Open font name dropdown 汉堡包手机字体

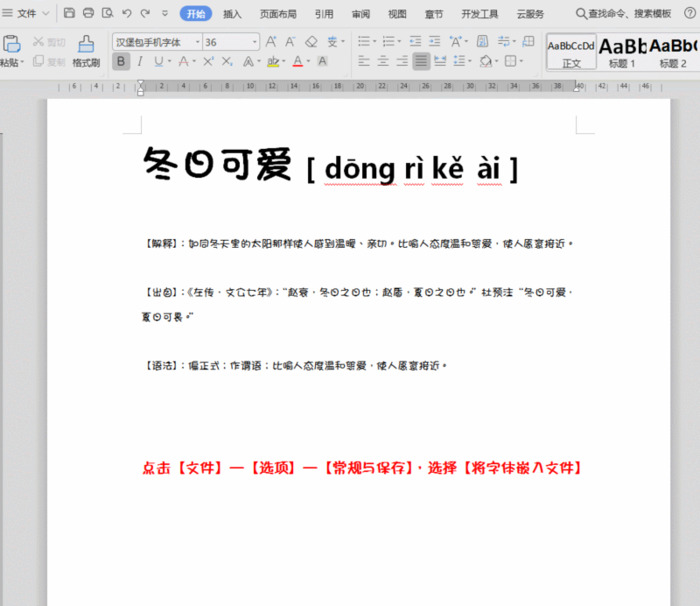(197, 42)
